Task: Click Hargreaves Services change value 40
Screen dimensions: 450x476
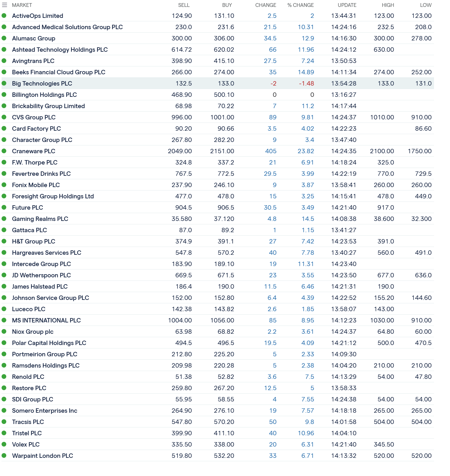Action: 273,253
